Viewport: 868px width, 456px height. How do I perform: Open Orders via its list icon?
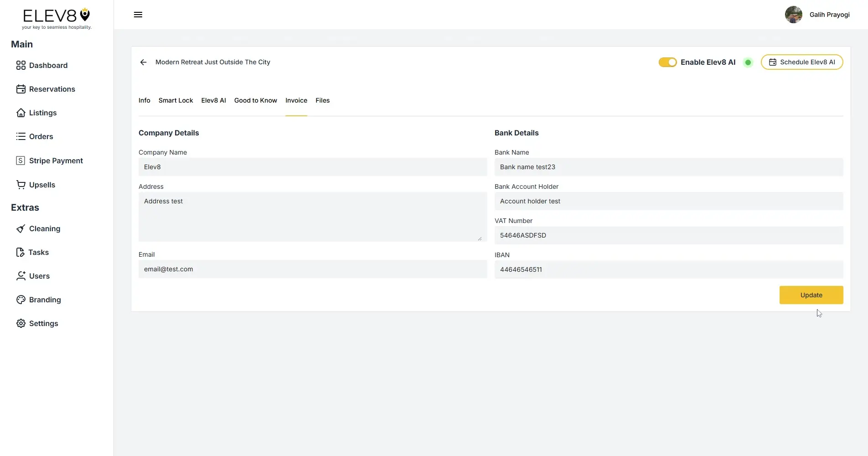[21, 136]
